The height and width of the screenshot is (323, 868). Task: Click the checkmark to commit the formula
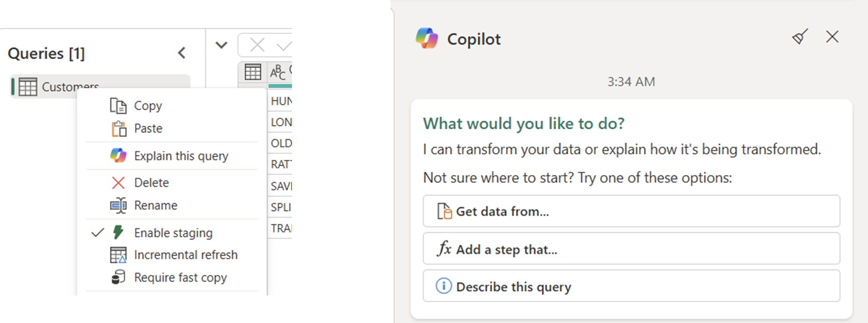coord(283,45)
